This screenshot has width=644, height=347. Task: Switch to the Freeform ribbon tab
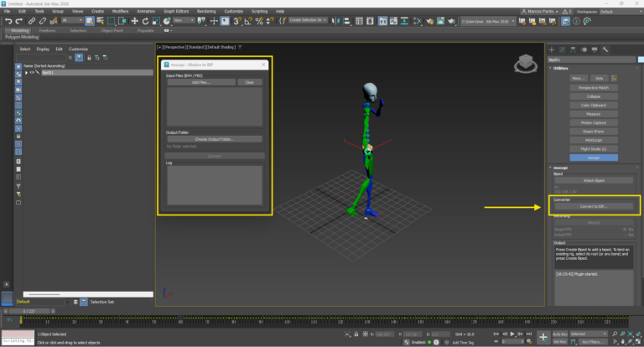47,30
